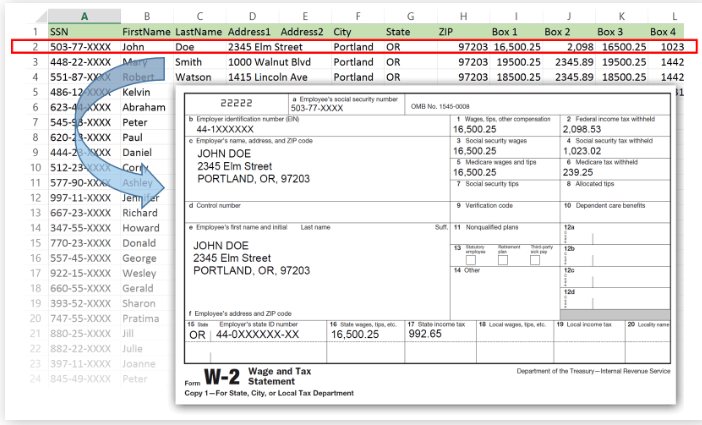The image size is (702, 425).
Task: Select column L header
Action: (675, 17)
